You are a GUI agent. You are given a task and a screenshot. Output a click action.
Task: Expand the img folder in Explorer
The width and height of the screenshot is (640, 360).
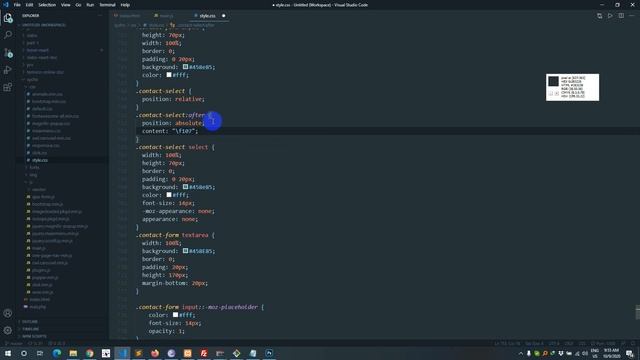33,175
